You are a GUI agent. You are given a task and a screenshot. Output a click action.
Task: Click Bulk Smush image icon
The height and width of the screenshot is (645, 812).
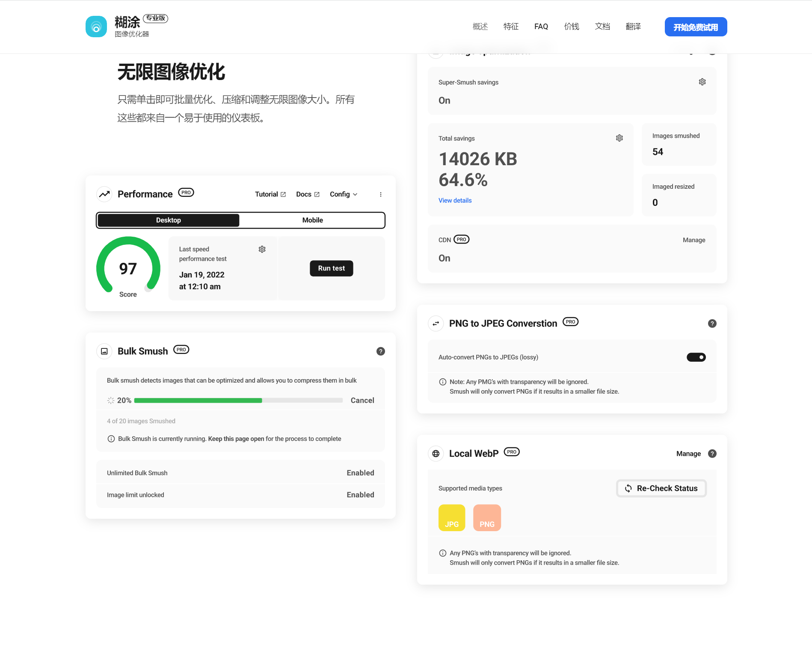tap(104, 351)
